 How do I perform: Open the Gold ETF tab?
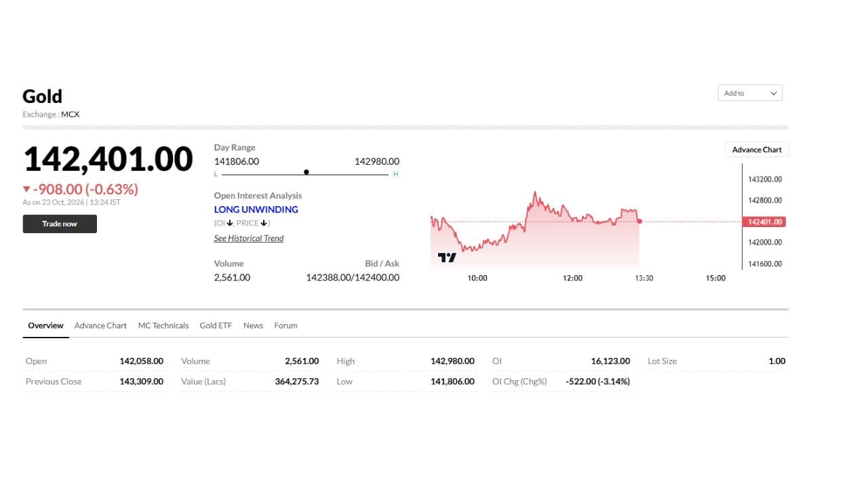(x=216, y=325)
